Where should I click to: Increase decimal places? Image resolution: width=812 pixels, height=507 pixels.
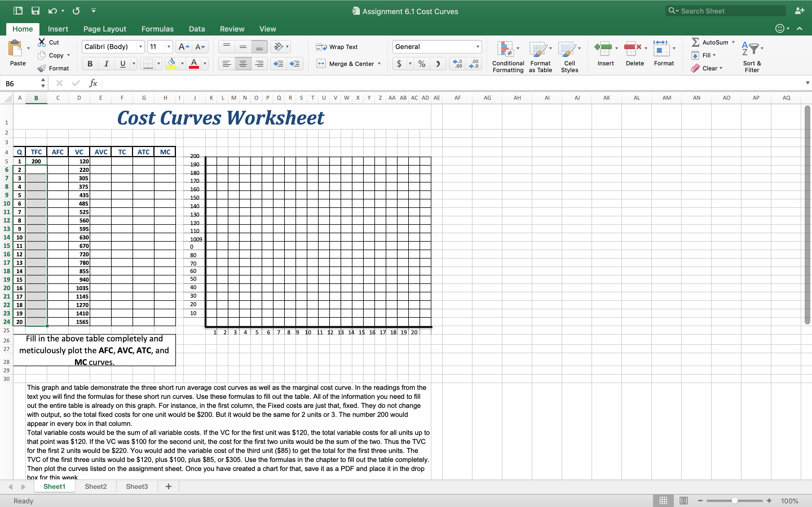tap(457, 63)
